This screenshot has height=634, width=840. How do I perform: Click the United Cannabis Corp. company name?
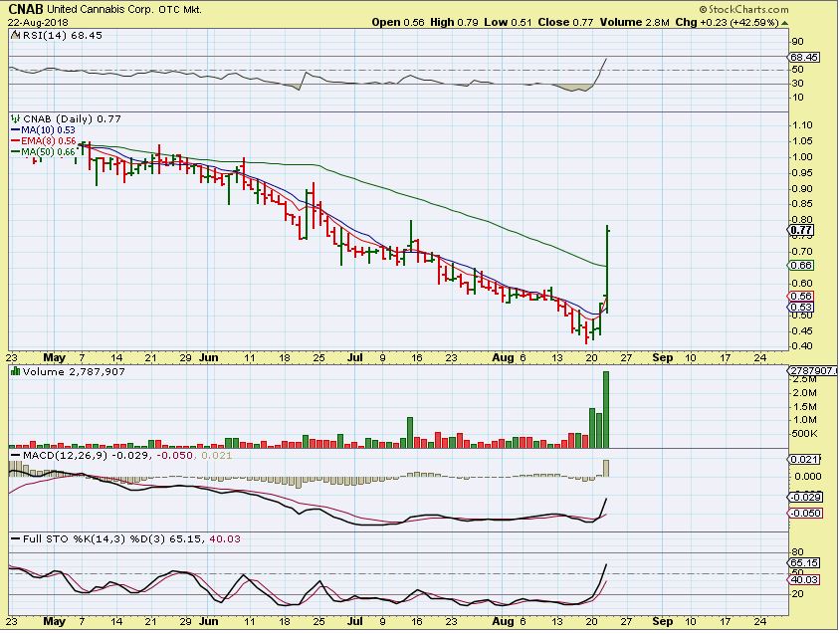tap(101, 10)
